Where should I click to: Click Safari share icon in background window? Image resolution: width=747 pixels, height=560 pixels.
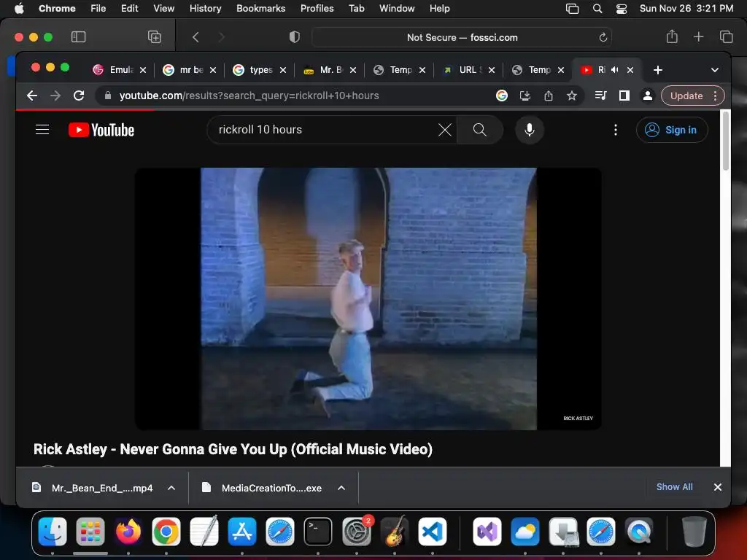tap(672, 36)
